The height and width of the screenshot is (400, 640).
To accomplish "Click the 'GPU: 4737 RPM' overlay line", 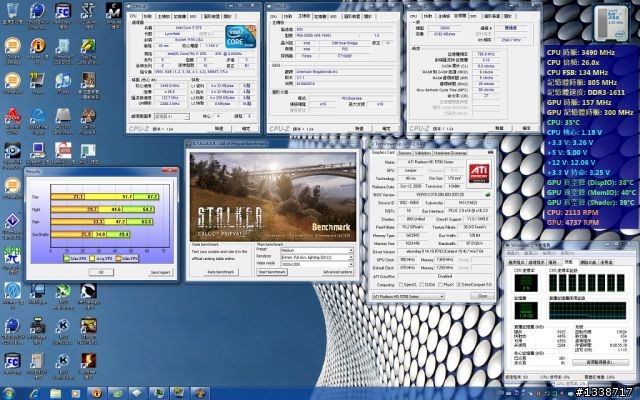I will pos(573,222).
